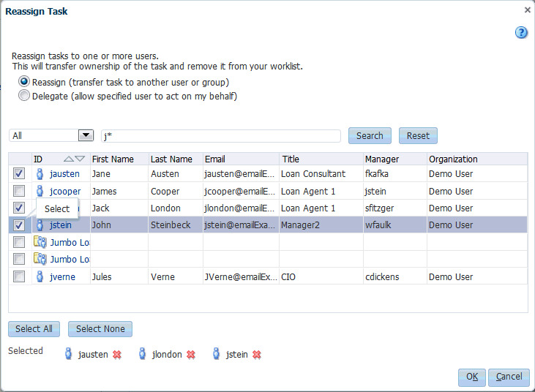Click the user icon beside jverne

tap(40, 276)
